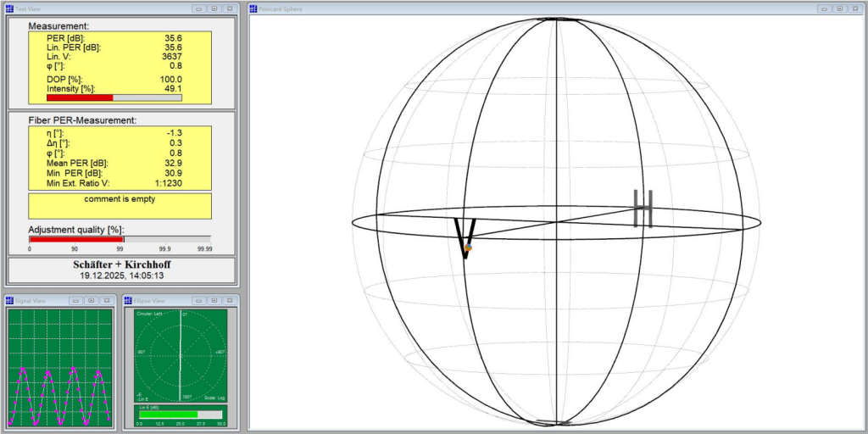The image size is (868, 434).
Task: Click the Ellipse View window icon
Action: 128,301
